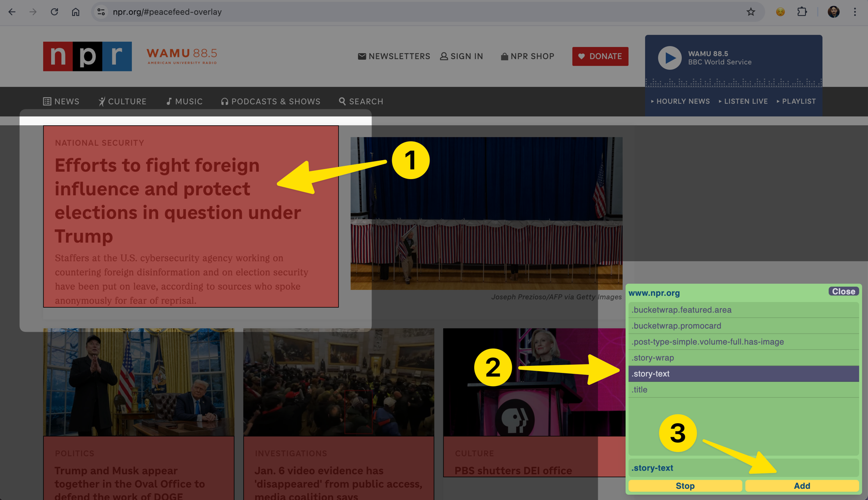Open the browser home icon
The width and height of the screenshot is (868, 500).
tap(75, 12)
